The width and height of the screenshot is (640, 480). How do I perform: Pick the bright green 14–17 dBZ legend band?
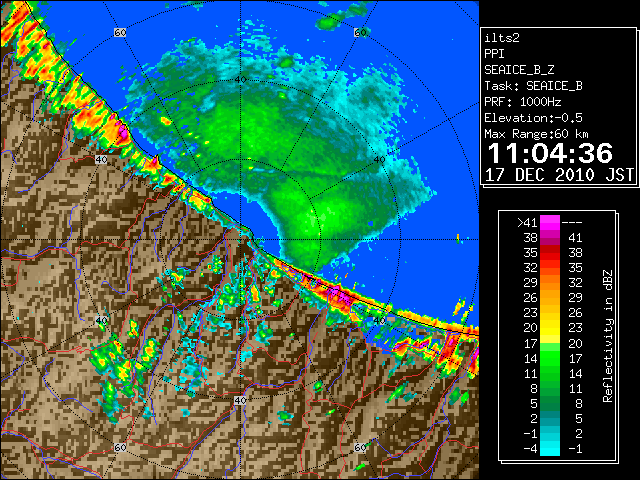pos(550,358)
